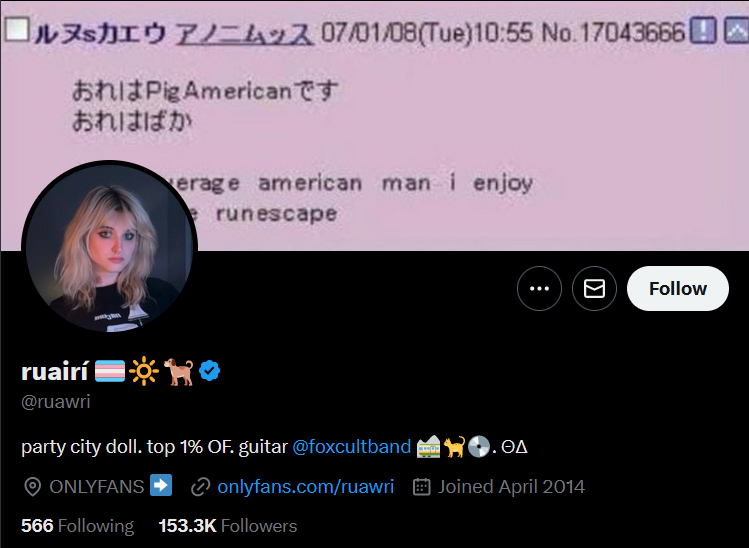
Task: Click the blue verified checkmark badge
Action: 209,371
